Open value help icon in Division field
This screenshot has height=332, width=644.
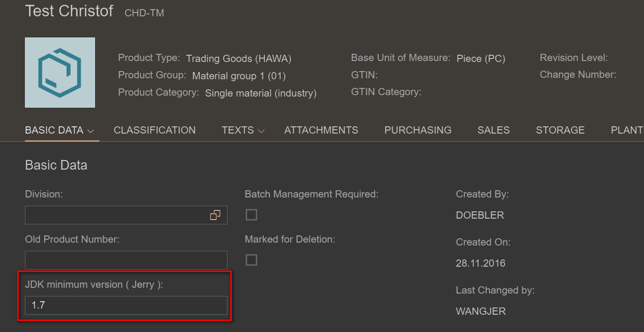[x=215, y=215]
